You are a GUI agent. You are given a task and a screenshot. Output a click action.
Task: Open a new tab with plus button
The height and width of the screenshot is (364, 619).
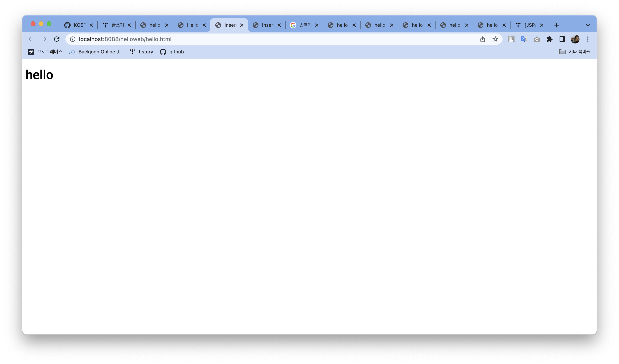pyautogui.click(x=557, y=25)
